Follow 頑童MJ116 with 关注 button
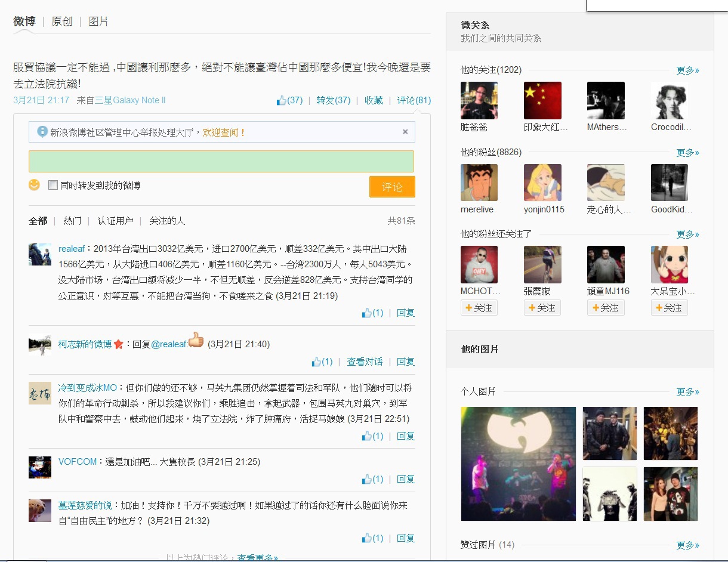The image size is (728, 562). [606, 308]
